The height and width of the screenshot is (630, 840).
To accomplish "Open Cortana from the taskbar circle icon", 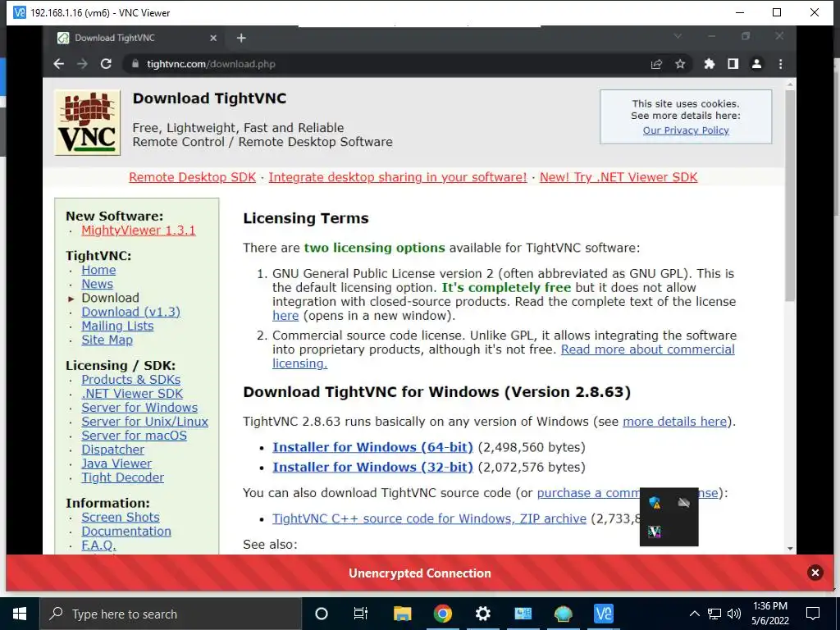I will click(x=322, y=614).
